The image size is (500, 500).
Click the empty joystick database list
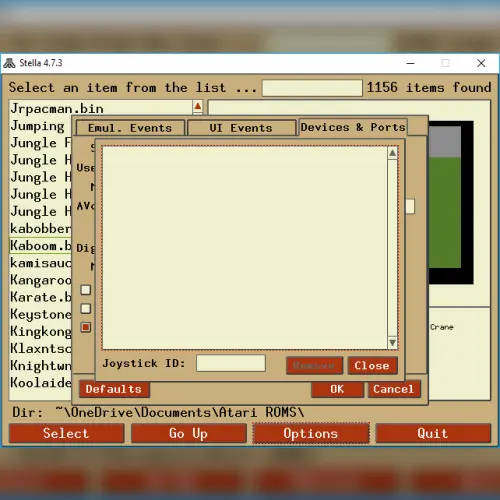245,248
